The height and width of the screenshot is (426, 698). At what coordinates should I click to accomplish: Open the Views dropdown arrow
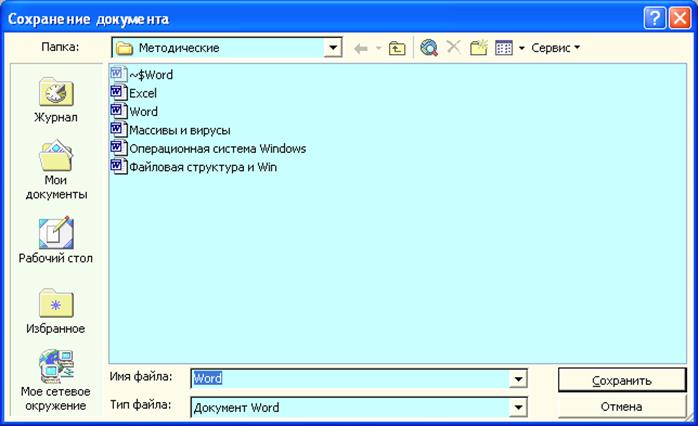point(521,48)
